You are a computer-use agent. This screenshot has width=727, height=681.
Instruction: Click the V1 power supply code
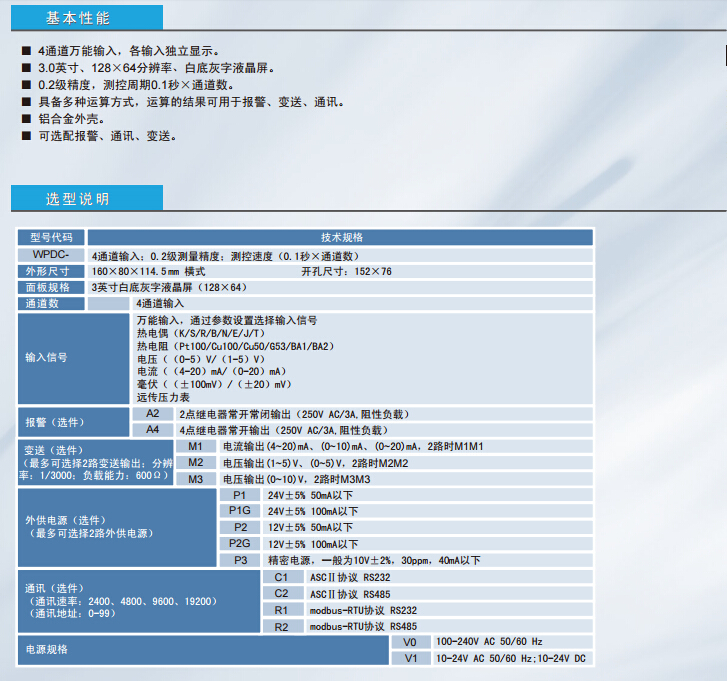click(x=409, y=658)
